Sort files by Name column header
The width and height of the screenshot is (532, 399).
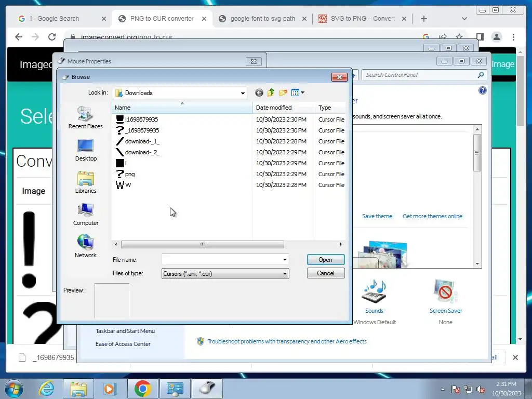pos(182,108)
